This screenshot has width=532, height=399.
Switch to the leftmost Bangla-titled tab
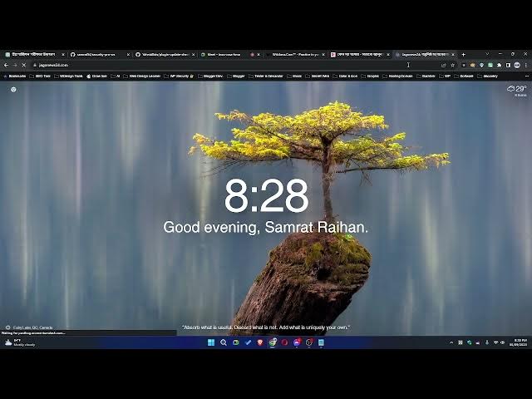coord(33,54)
